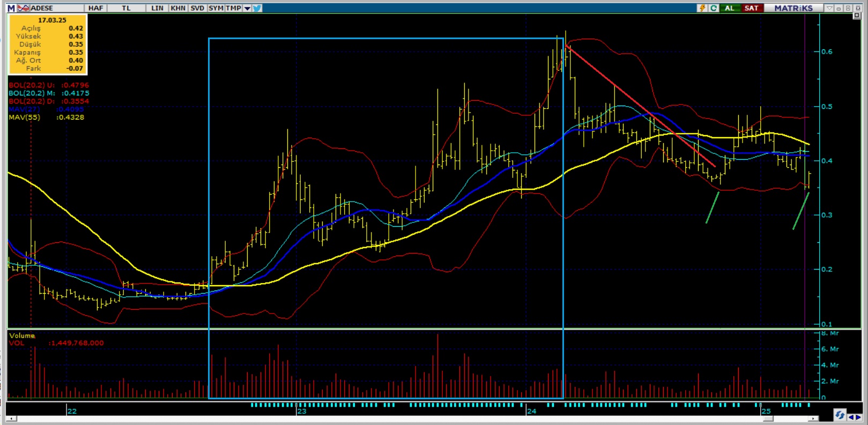This screenshot has width=868, height=425.
Task: Open the SVD menu item
Action: point(197,8)
